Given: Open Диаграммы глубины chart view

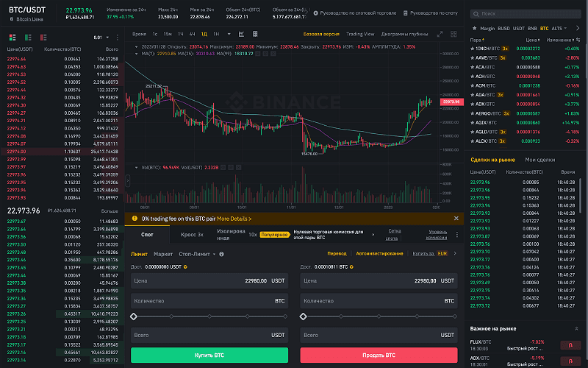Looking at the screenshot, I should click(404, 34).
